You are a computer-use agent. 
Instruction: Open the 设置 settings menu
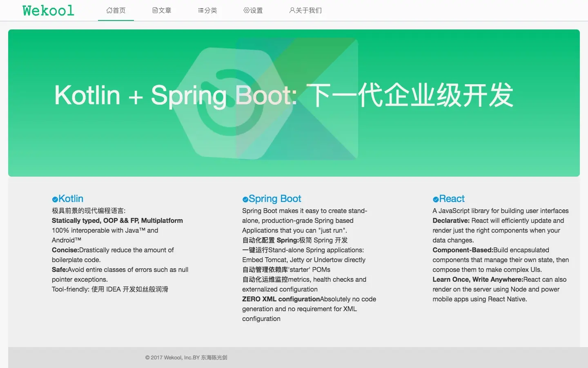253,10
